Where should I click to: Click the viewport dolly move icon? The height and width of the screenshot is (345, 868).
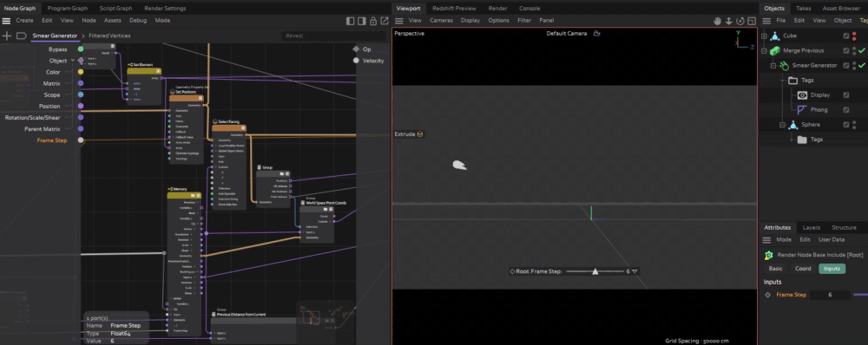pos(729,21)
